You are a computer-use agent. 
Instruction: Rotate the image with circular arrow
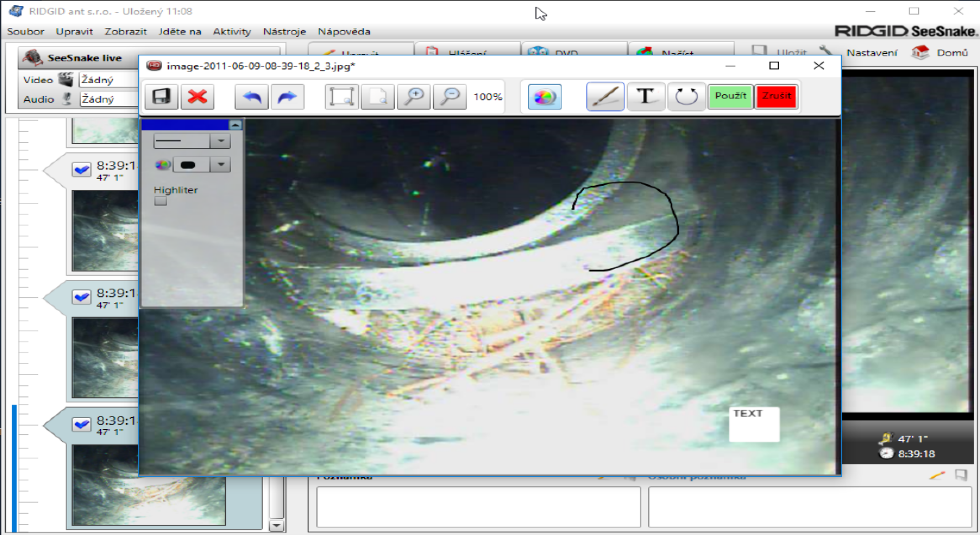click(x=686, y=96)
